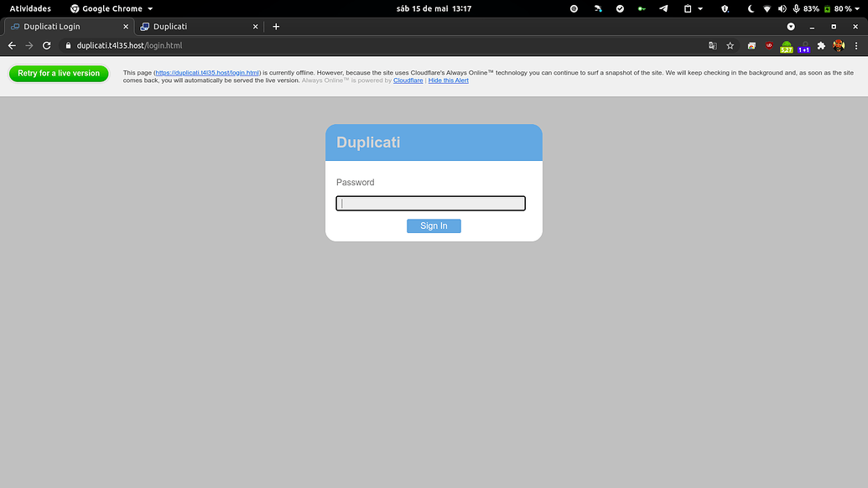Open the uBlock Origin extension
The width and height of the screenshot is (868, 488).
pyautogui.click(x=769, y=46)
